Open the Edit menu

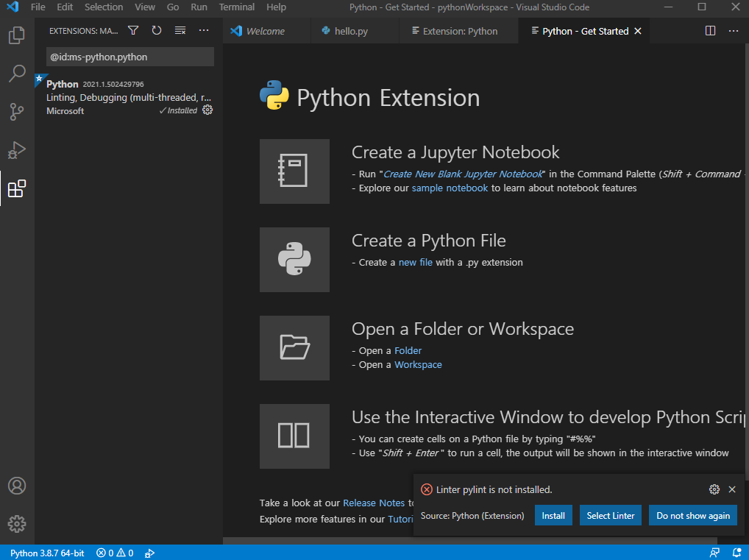(x=65, y=7)
